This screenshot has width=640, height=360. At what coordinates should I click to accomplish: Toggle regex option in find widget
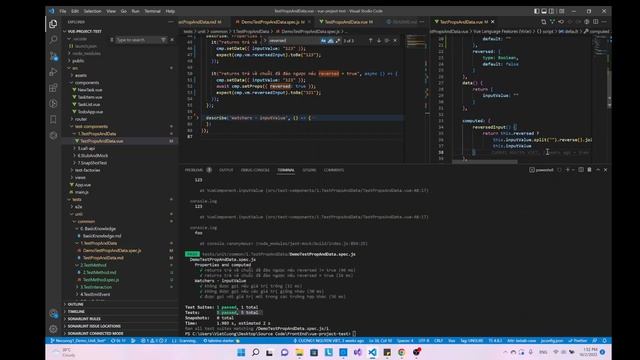pos(337,40)
